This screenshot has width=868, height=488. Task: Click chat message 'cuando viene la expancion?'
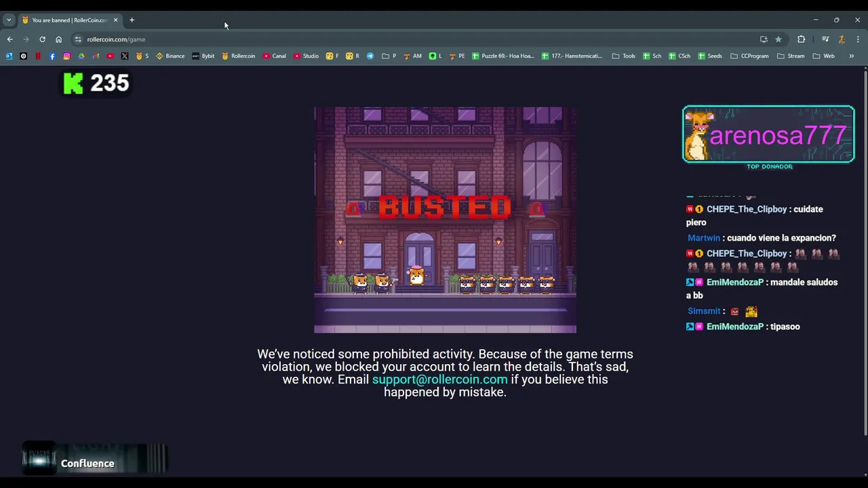coord(781,238)
